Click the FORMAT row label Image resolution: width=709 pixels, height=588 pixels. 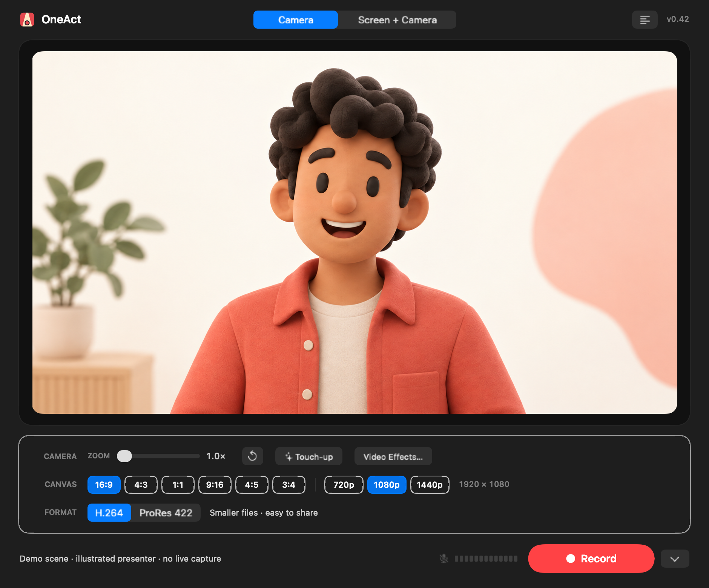coord(60,512)
